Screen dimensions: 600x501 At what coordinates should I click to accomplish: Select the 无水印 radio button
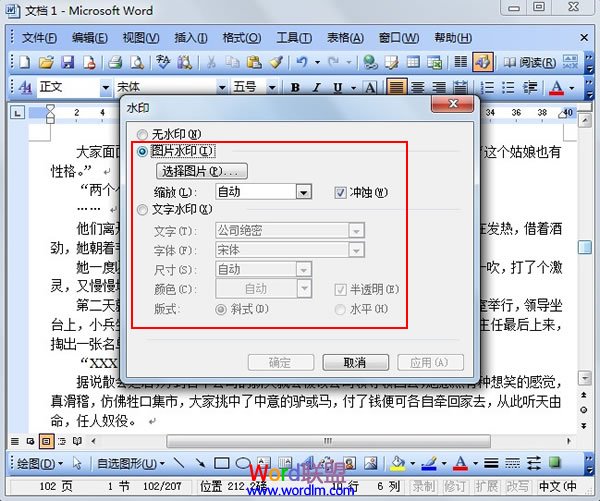click(143, 133)
